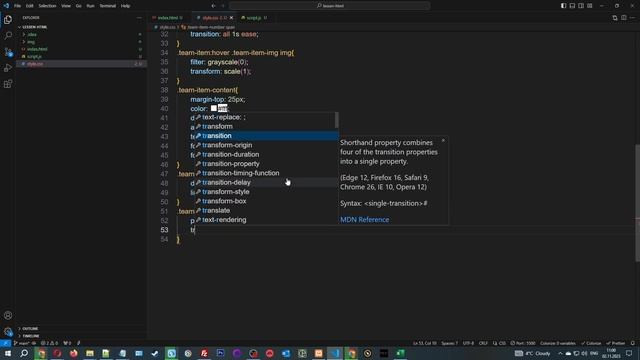640x360 pixels.
Task: Click the customize layout icon
Action: pyautogui.click(x=590, y=6)
